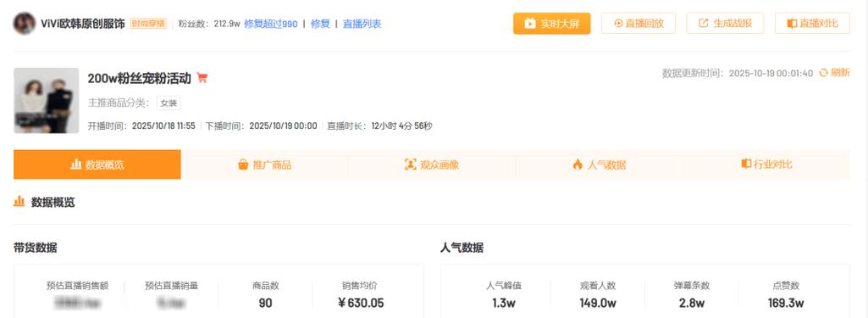Screen dimensions: 868x318
Task: Click the 商品数 value 90
Action: coord(265,303)
